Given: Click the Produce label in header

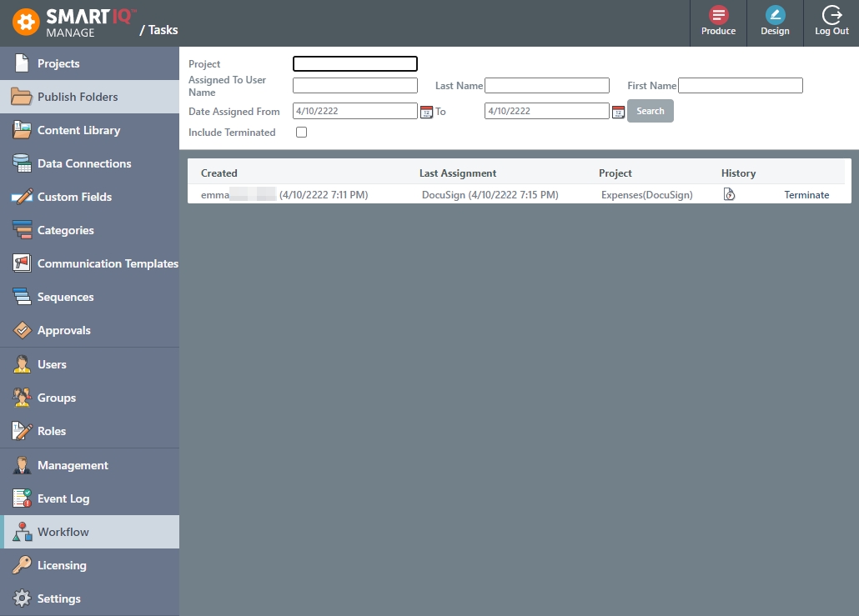Looking at the screenshot, I should [x=718, y=31].
